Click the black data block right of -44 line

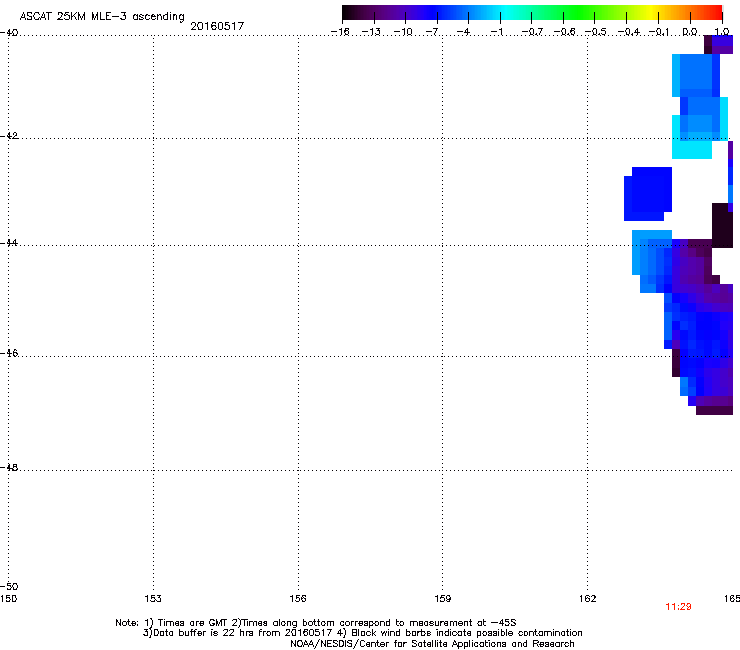722,225
